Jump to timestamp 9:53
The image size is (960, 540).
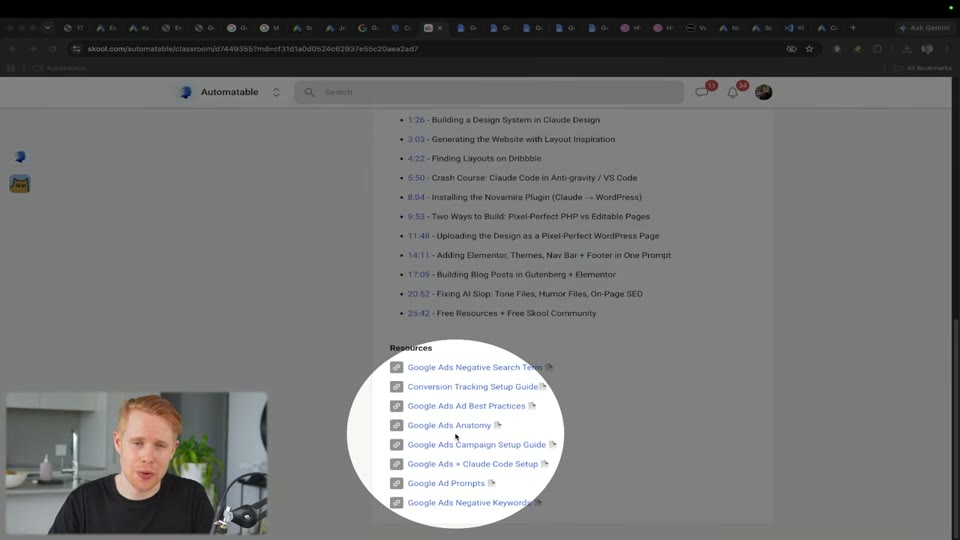click(416, 216)
